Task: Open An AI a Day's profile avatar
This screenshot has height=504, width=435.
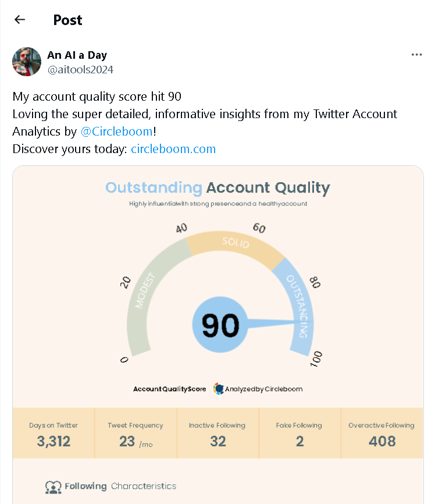Action: click(x=27, y=62)
